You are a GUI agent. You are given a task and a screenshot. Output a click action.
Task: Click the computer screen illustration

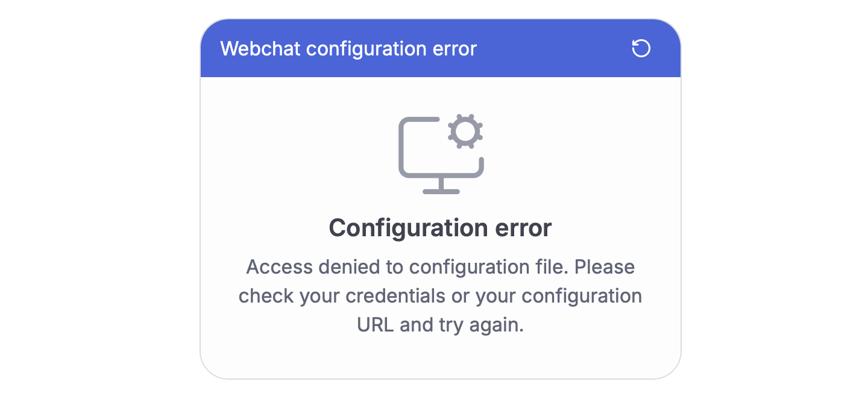point(428,151)
